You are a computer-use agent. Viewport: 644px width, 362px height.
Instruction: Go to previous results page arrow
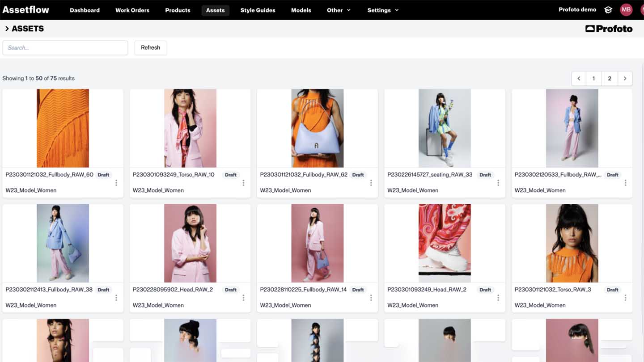point(579,78)
